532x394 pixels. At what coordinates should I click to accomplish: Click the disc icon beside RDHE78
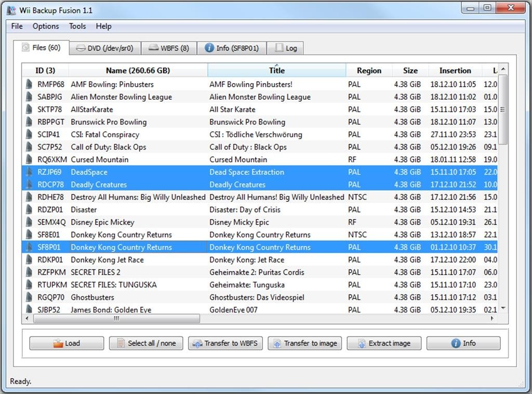click(x=29, y=197)
